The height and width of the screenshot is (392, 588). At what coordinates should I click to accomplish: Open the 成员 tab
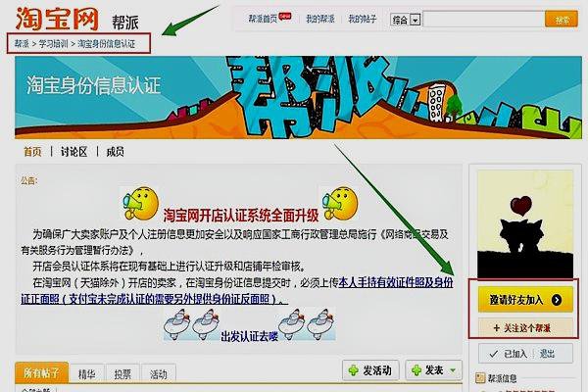click(115, 152)
